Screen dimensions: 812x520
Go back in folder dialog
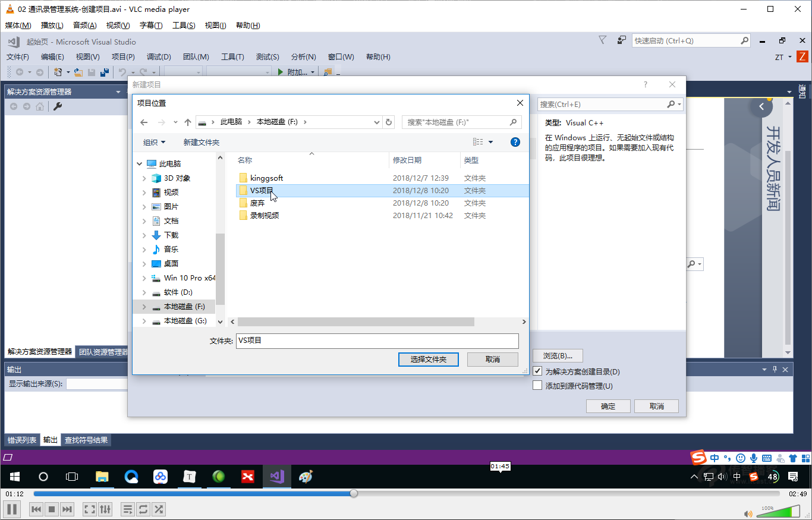point(144,122)
